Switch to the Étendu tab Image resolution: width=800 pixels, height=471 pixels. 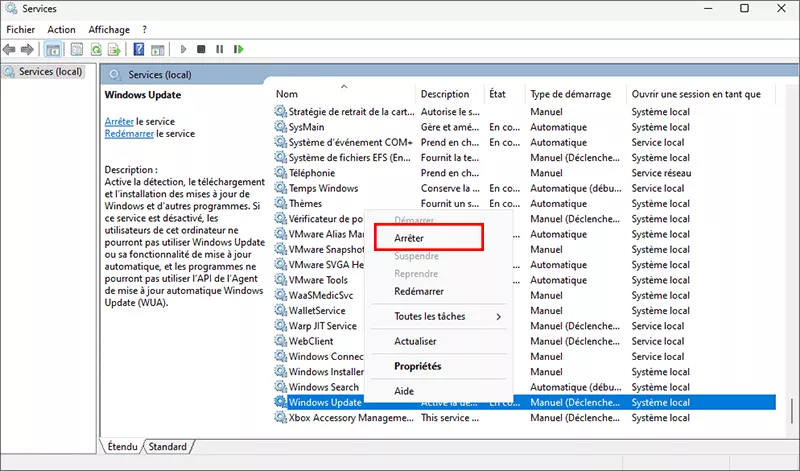click(122, 447)
